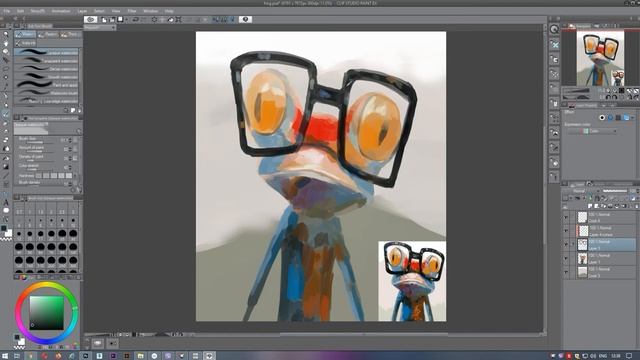Toggle visibility of the selected Layer 5
The width and height of the screenshot is (640, 360).
[566, 244]
